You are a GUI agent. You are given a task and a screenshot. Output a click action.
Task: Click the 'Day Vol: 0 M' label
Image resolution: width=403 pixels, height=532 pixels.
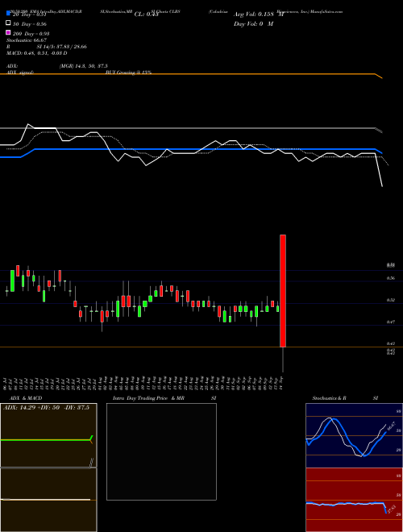tap(253, 23)
